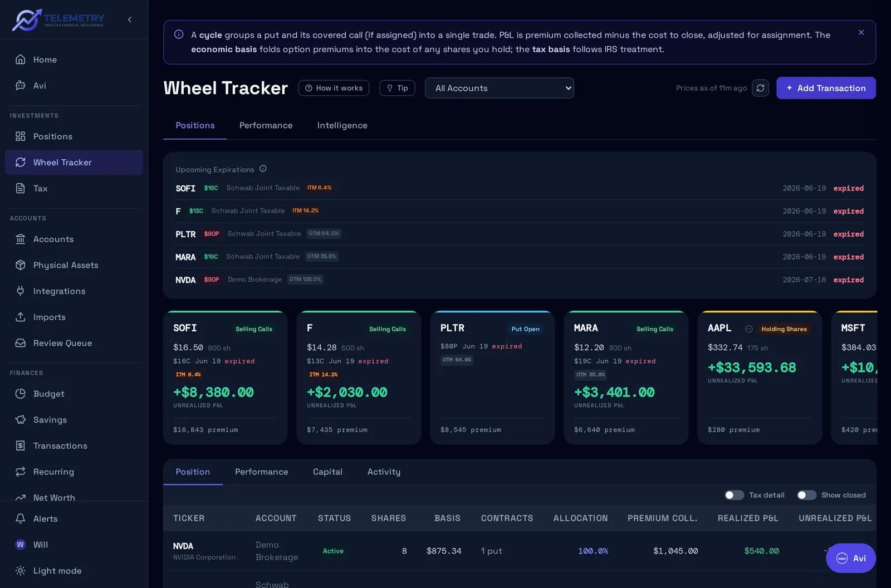891x588 pixels.
Task: Open Integrations plug icon
Action: tap(21, 291)
